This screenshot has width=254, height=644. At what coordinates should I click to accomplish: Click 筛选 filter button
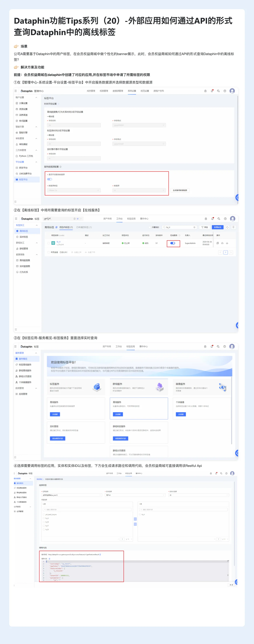[x=205, y=227]
